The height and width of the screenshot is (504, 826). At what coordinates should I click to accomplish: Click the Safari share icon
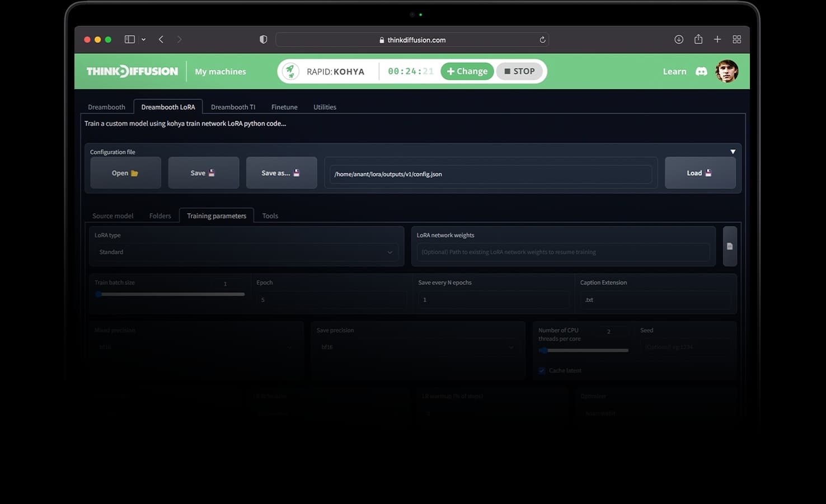point(698,39)
